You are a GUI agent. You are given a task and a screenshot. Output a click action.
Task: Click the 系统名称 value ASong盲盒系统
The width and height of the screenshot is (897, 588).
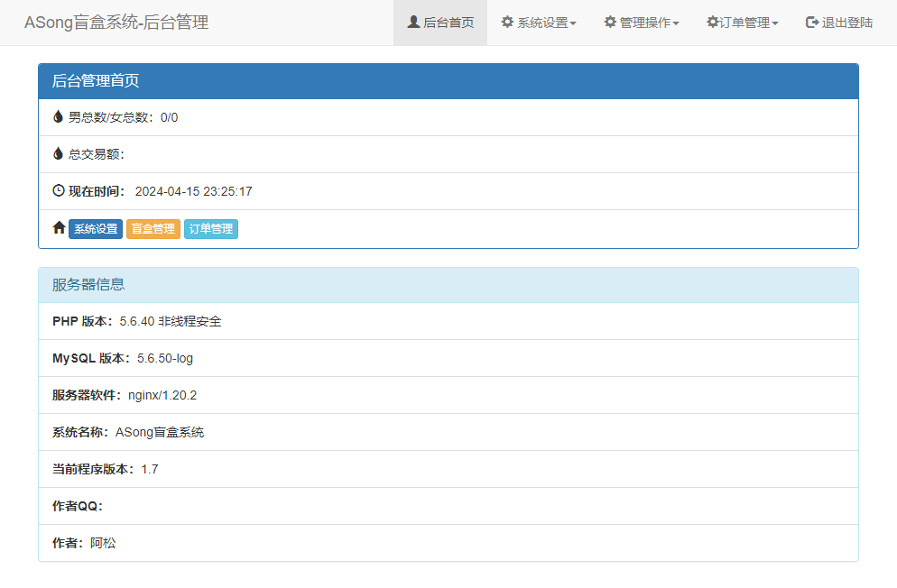tap(160, 433)
